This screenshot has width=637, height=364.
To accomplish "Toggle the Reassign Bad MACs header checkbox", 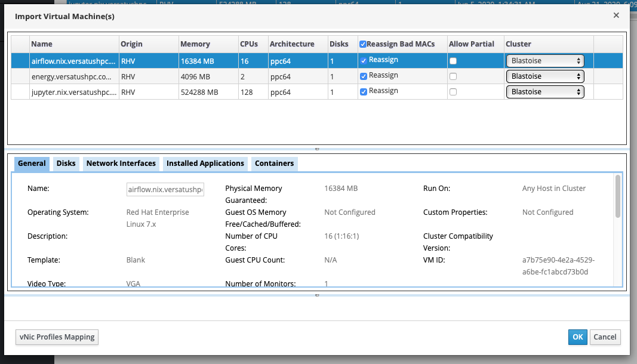I will (362, 44).
